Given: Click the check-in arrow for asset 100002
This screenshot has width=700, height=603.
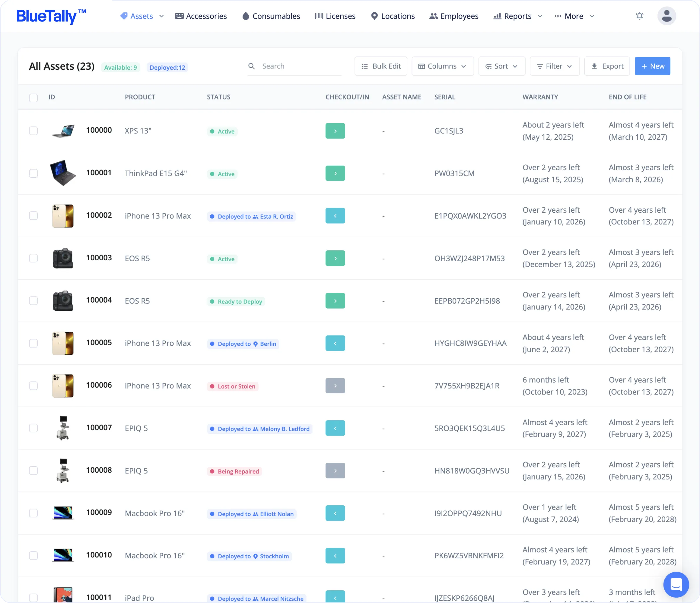Looking at the screenshot, I should tap(335, 216).
